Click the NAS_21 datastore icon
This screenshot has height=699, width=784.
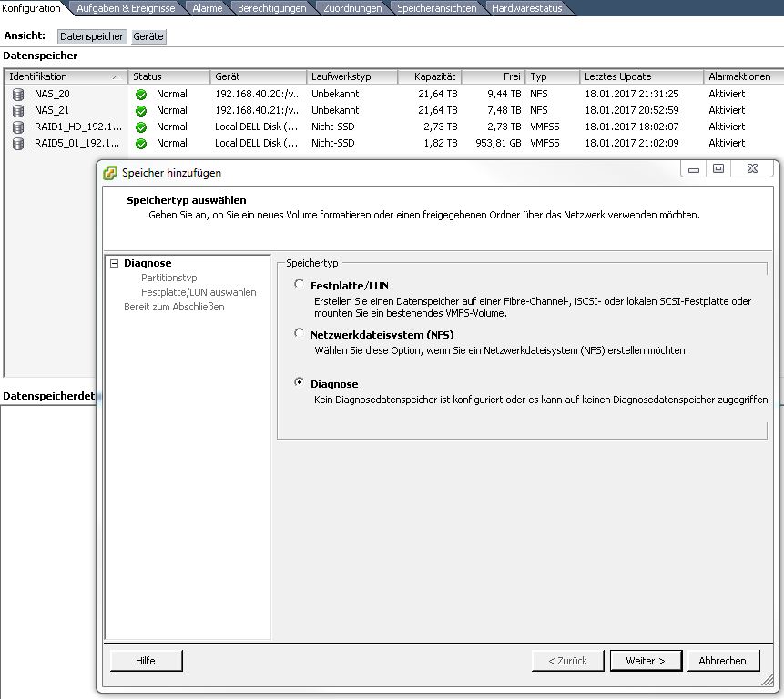(x=18, y=110)
